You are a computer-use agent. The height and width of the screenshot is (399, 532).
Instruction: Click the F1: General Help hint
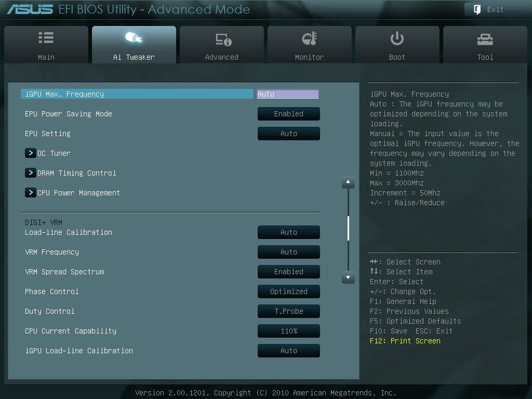point(403,301)
